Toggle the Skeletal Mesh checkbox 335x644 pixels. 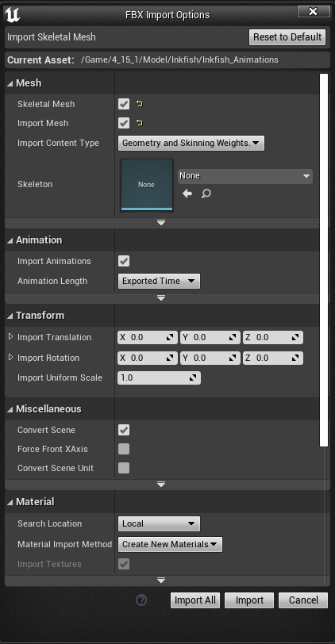[x=124, y=104]
